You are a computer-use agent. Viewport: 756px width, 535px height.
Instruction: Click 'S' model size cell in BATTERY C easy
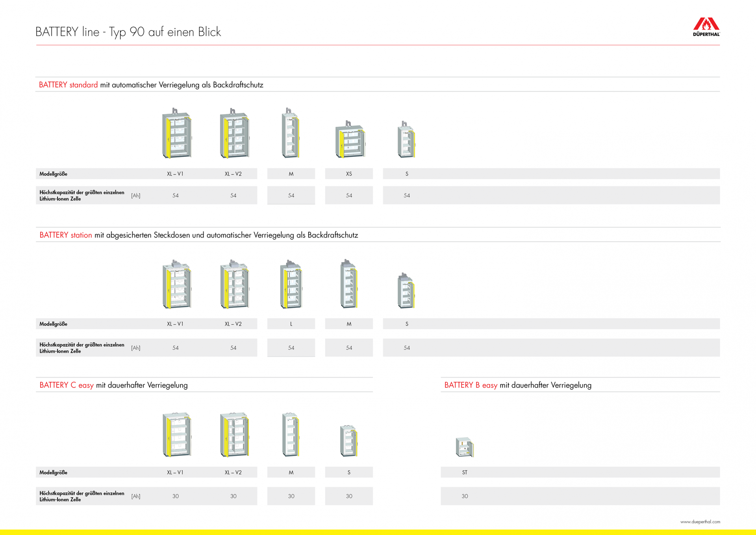point(349,472)
